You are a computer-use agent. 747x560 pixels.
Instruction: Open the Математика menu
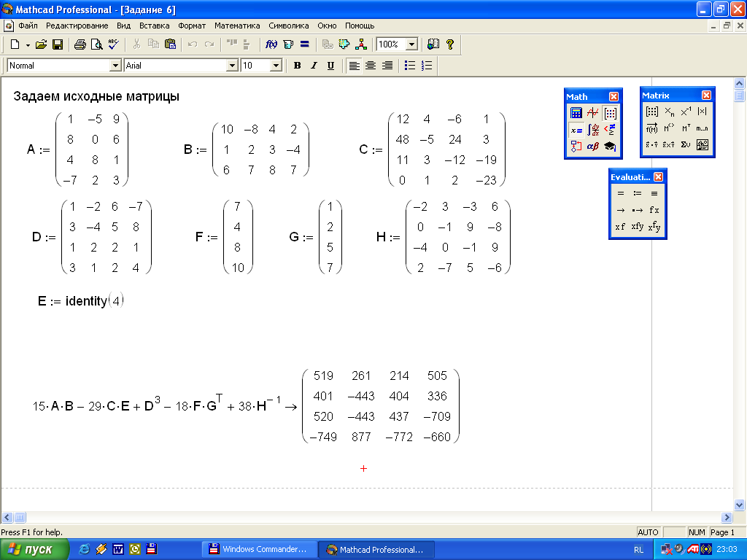click(237, 26)
